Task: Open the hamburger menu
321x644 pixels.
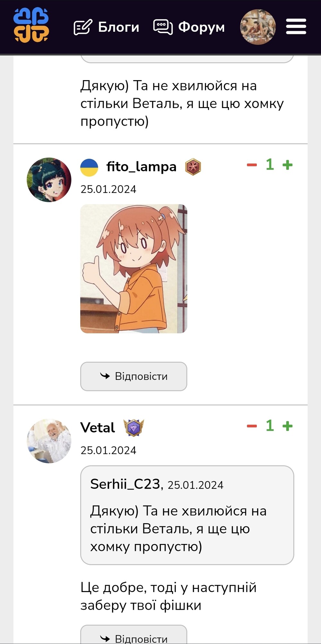Action: pos(296,26)
